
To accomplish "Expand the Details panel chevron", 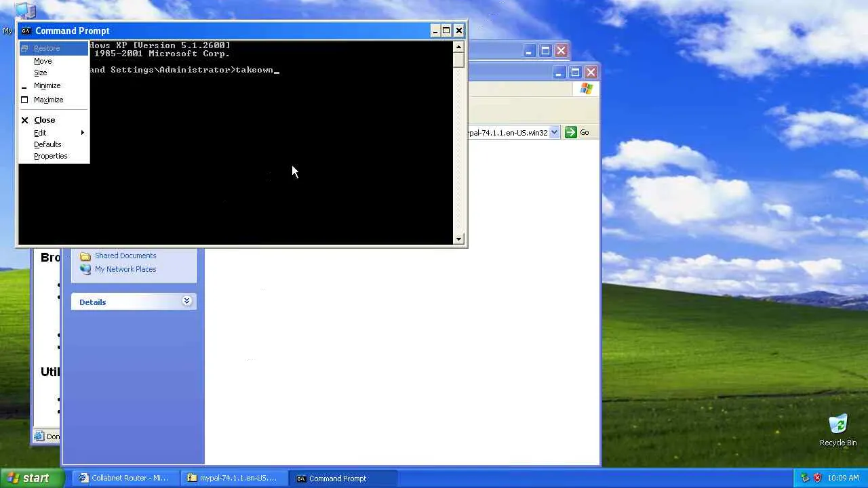I will click(186, 301).
